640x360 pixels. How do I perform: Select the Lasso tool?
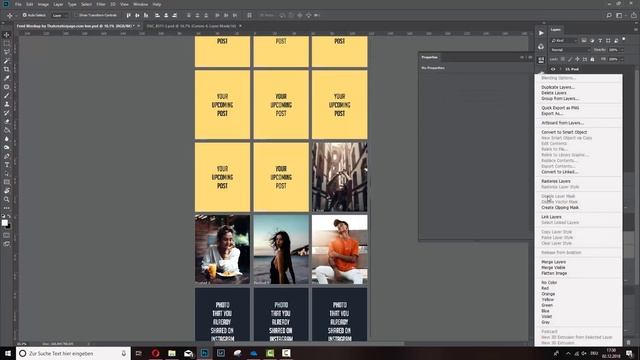click(x=7, y=52)
